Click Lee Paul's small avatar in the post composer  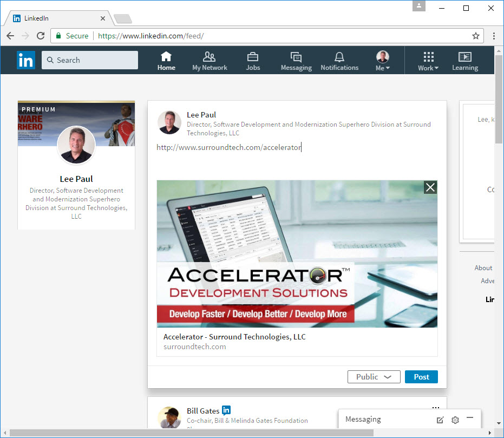tap(169, 122)
